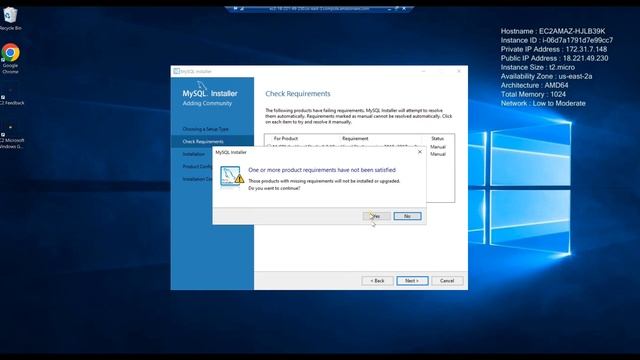Minimize the main MySQL Installer window

(423, 71)
